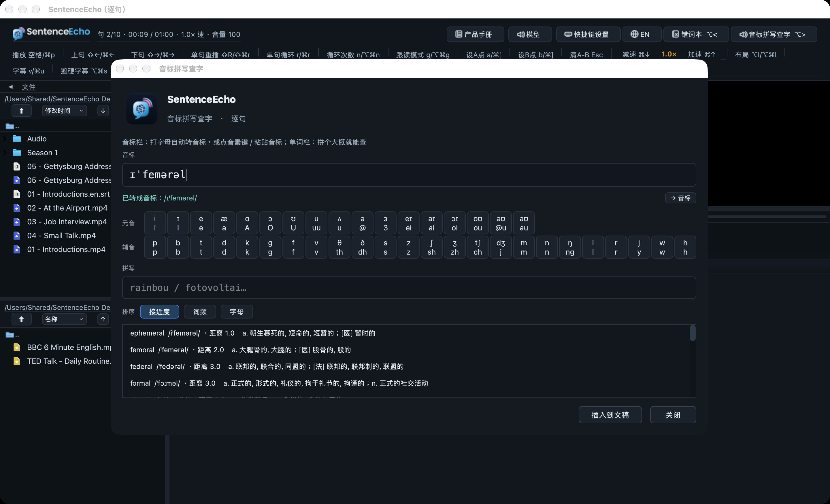The image size is (830, 504).
Task: Click the 音标拼写查字 toolbar button
Action: (x=774, y=34)
